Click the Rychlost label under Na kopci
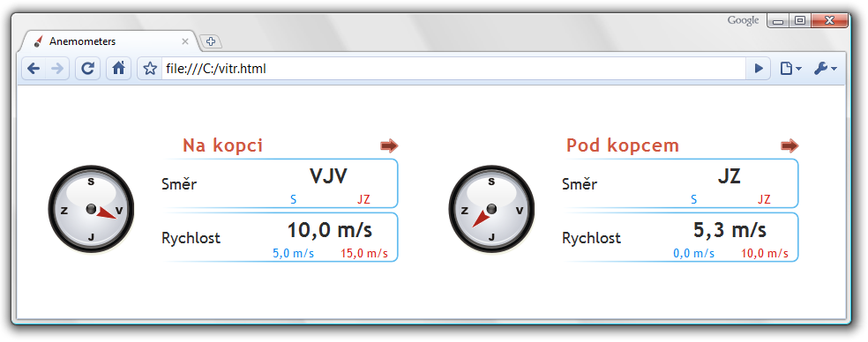The width and height of the screenshot is (868, 342). 191,239
